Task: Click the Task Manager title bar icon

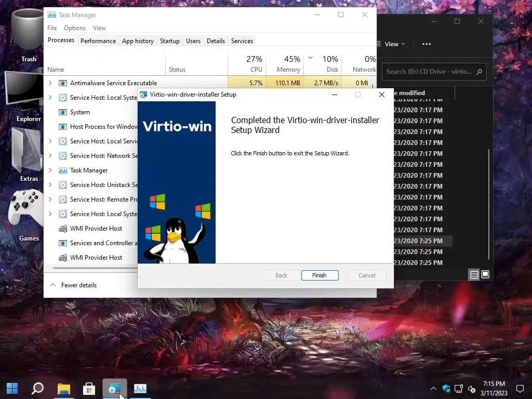Action: point(52,15)
